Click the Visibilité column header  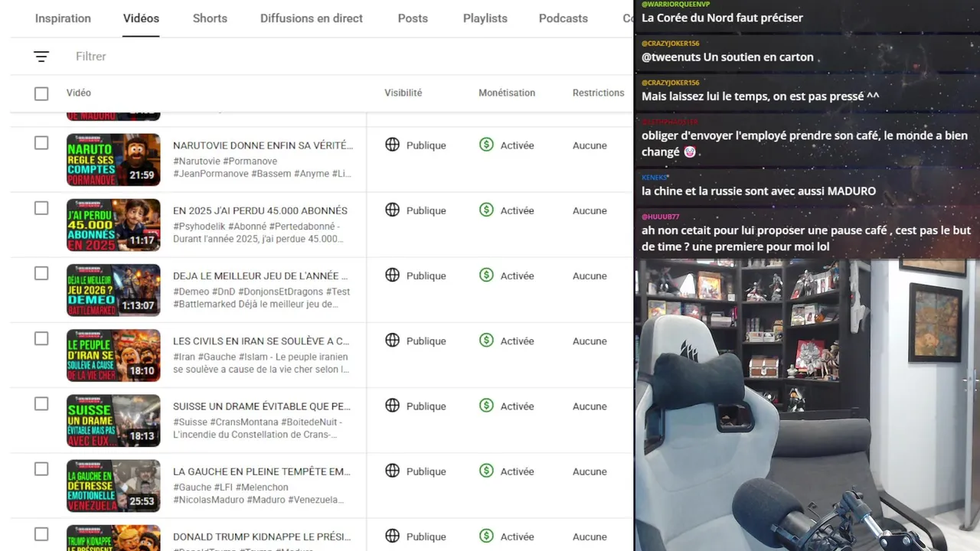tap(403, 93)
